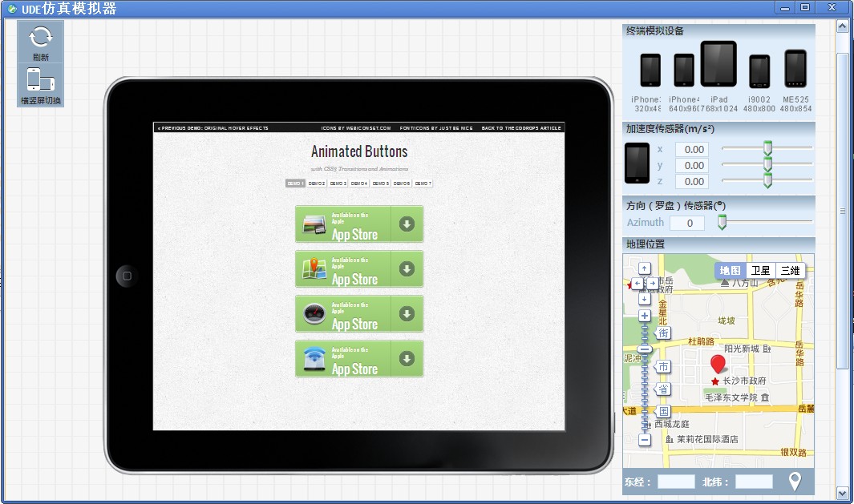
Task: Click the App Store button with wifi icon
Action: 359,359
